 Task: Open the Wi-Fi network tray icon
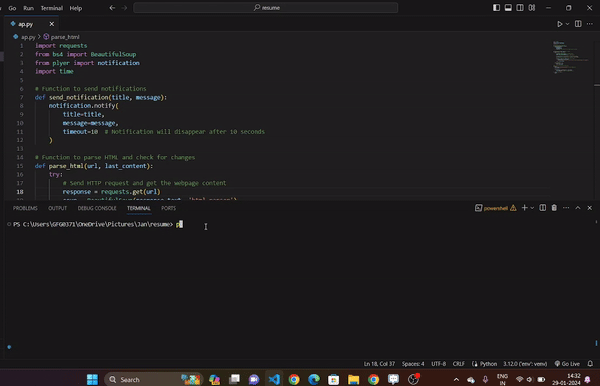pyautogui.click(x=519, y=379)
